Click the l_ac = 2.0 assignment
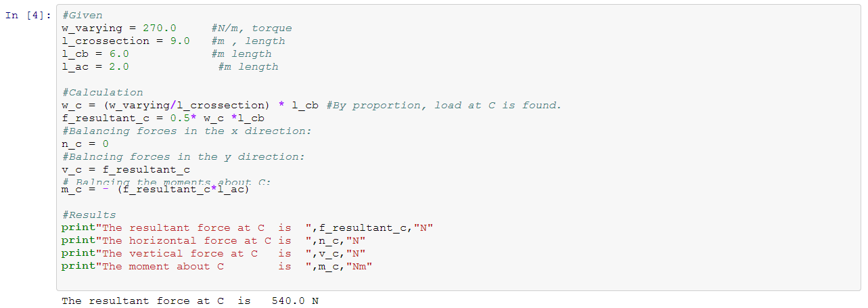Image resolution: width=868 pixels, height=308 pixels. (95, 67)
